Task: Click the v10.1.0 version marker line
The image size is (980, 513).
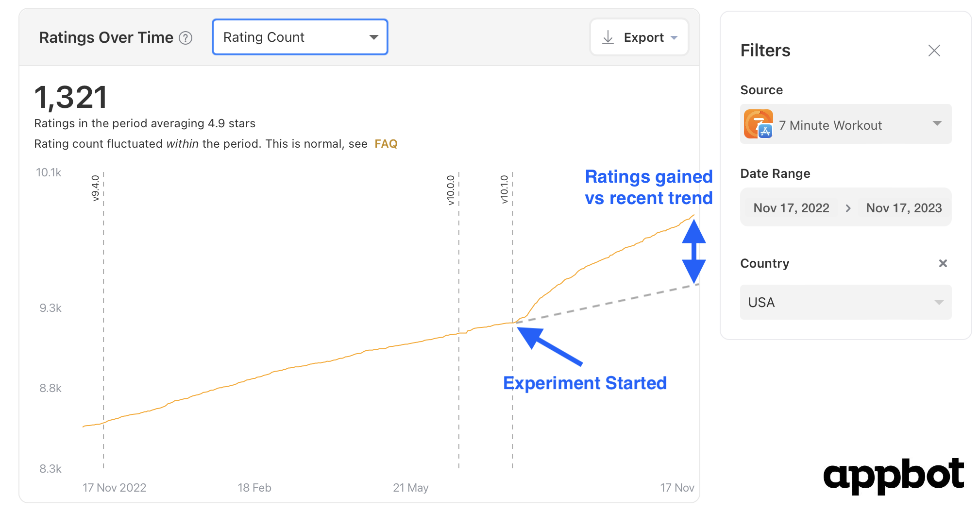Action: 512,321
